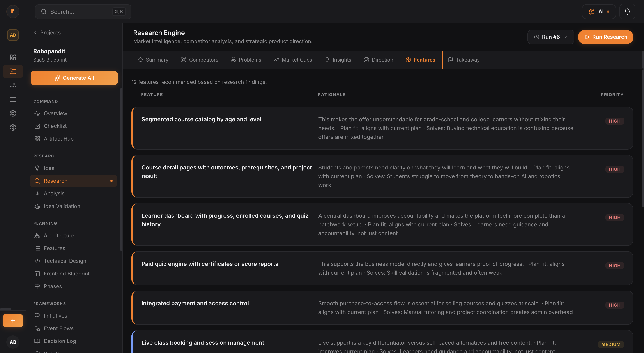Click inside the Search field
The height and width of the screenshot is (353, 644).
tap(83, 12)
